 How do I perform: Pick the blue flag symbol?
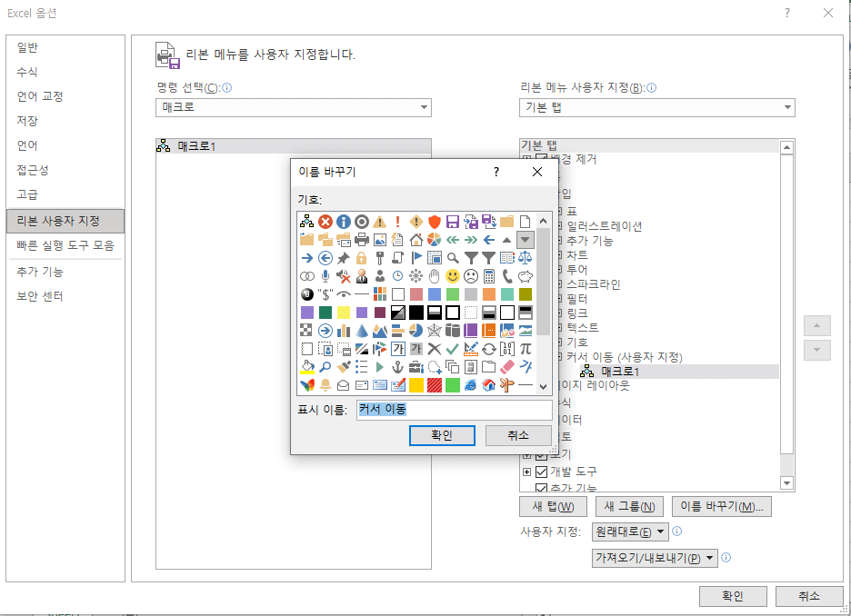pyautogui.click(x=416, y=258)
